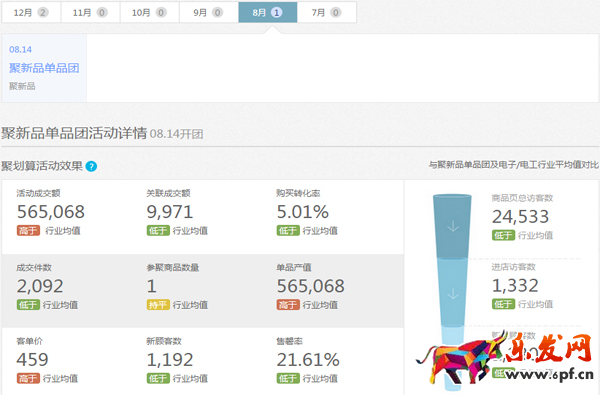The image size is (604, 395).
Task: Switch to the 12月 tab
Action: pos(31,12)
